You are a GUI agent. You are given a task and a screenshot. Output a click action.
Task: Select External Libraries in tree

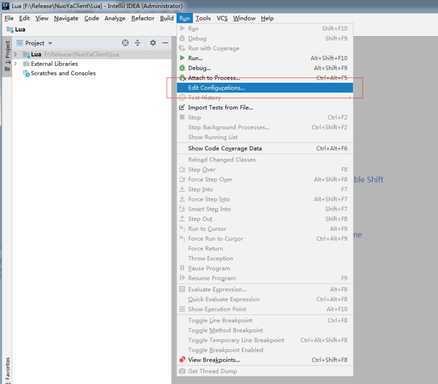tap(54, 64)
